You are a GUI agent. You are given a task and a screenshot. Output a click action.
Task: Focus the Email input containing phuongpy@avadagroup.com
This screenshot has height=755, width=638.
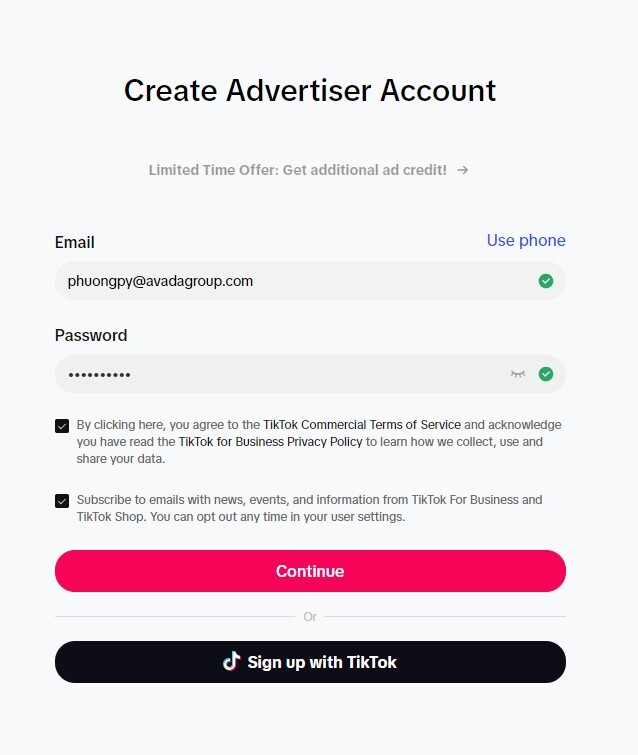coord(310,281)
